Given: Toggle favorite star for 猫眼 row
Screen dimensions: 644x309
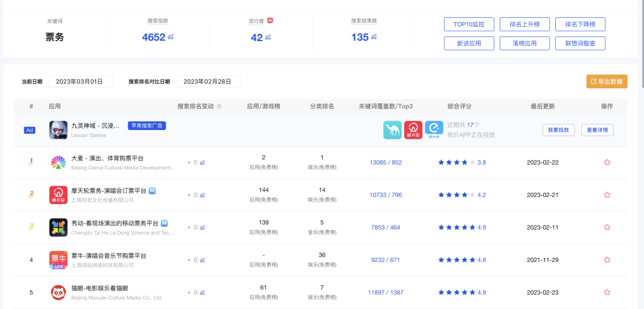Looking at the screenshot, I should [x=607, y=292].
